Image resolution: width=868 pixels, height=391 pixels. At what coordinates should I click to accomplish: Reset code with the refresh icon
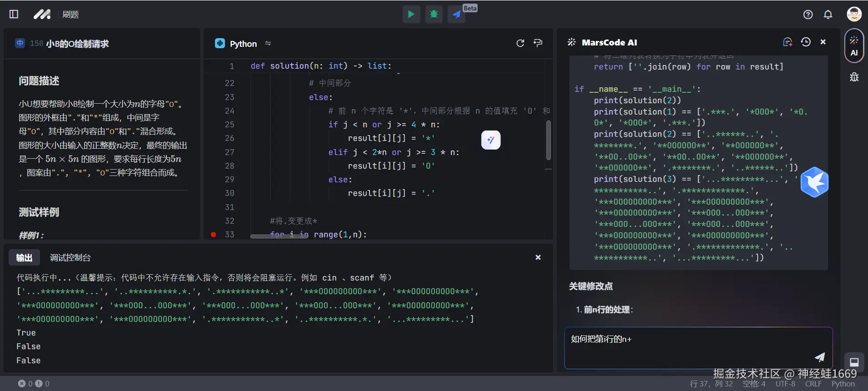(x=520, y=43)
